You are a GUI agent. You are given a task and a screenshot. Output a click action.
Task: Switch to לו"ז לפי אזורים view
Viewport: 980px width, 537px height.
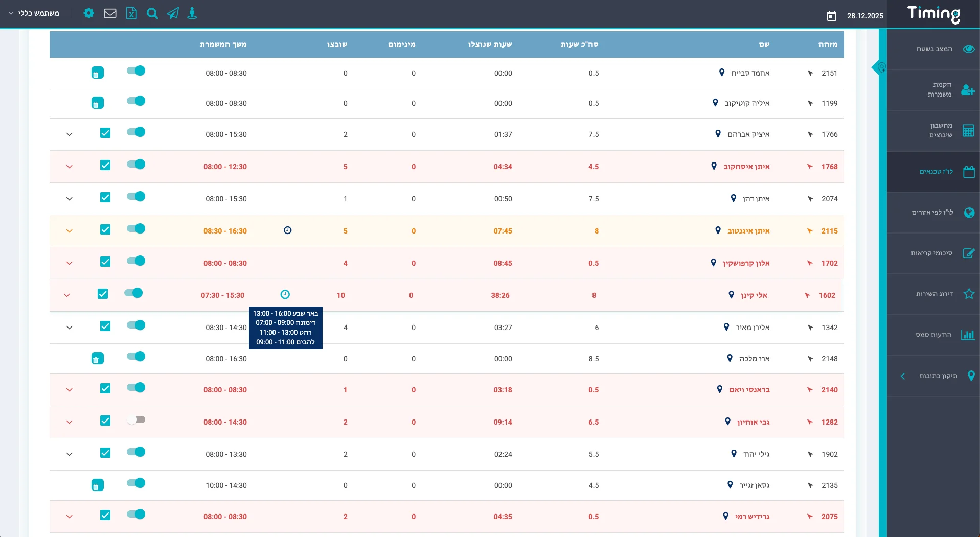pos(933,213)
